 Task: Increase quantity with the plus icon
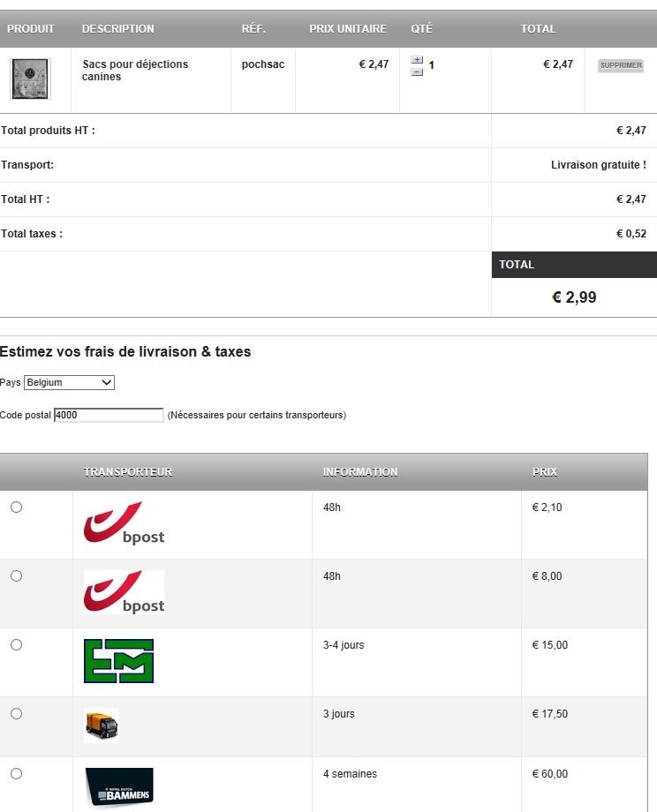click(417, 61)
